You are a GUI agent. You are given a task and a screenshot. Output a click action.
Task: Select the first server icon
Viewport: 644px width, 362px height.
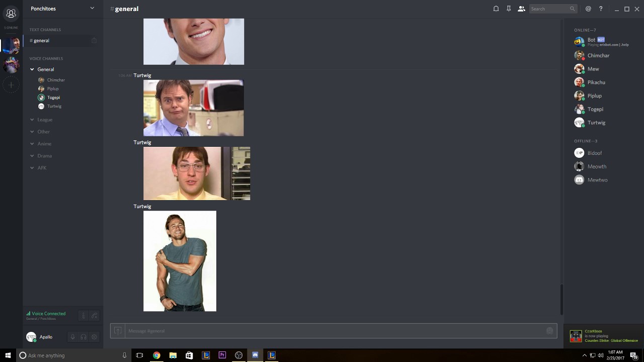point(11,45)
